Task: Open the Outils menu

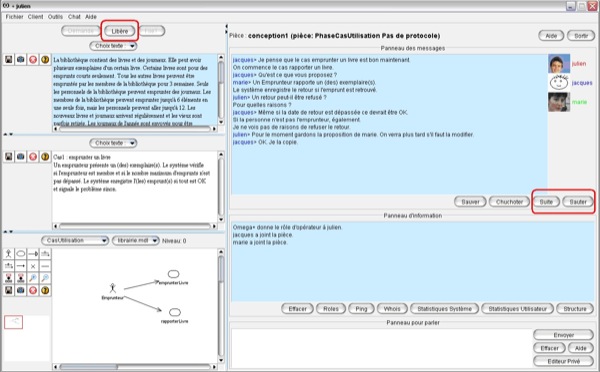Action: coord(55,17)
